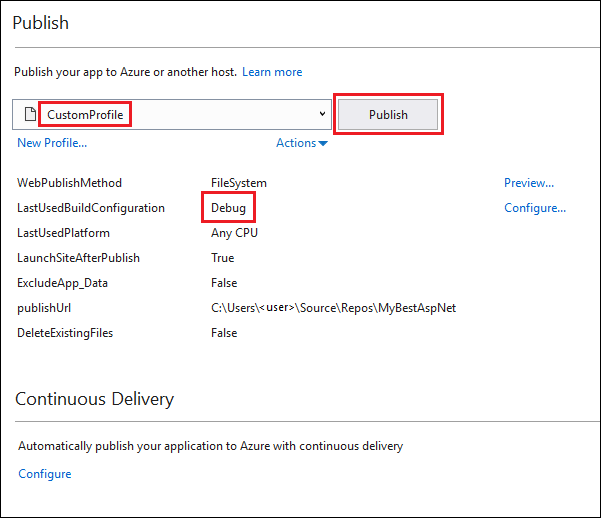This screenshot has height=518, width=601.
Task: Click True value for LaunchSiteAfterPublish
Action: (x=222, y=258)
